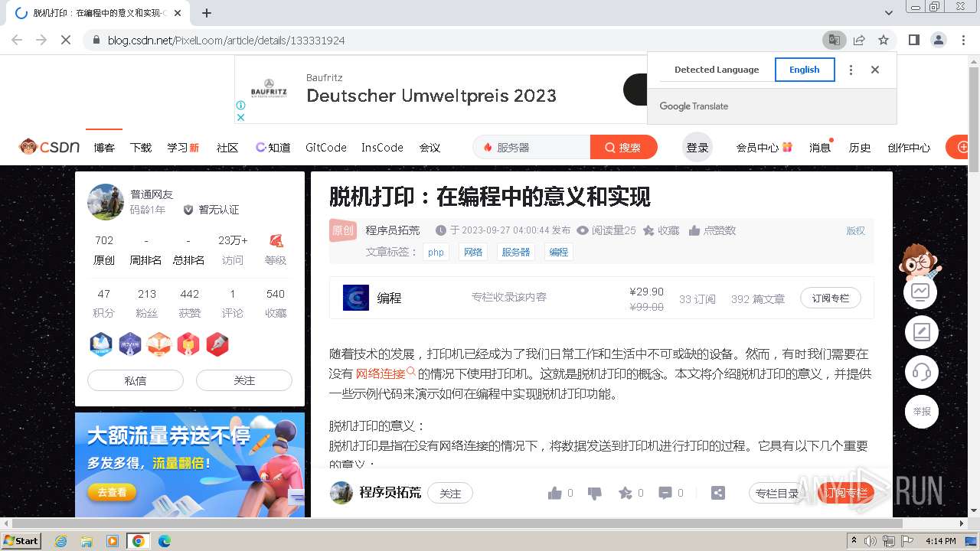Open 会员中心 link
The image size is (980, 551).
(x=764, y=148)
